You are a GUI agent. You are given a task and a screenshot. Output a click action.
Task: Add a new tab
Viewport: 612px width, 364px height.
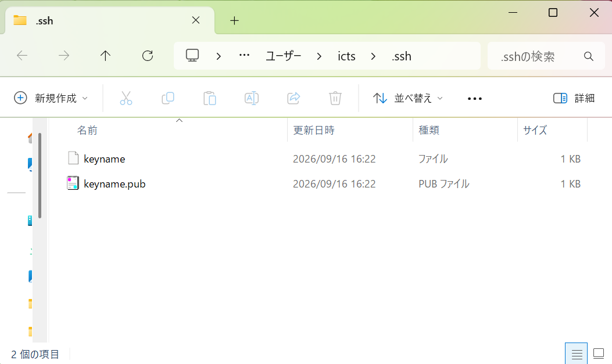[234, 21]
